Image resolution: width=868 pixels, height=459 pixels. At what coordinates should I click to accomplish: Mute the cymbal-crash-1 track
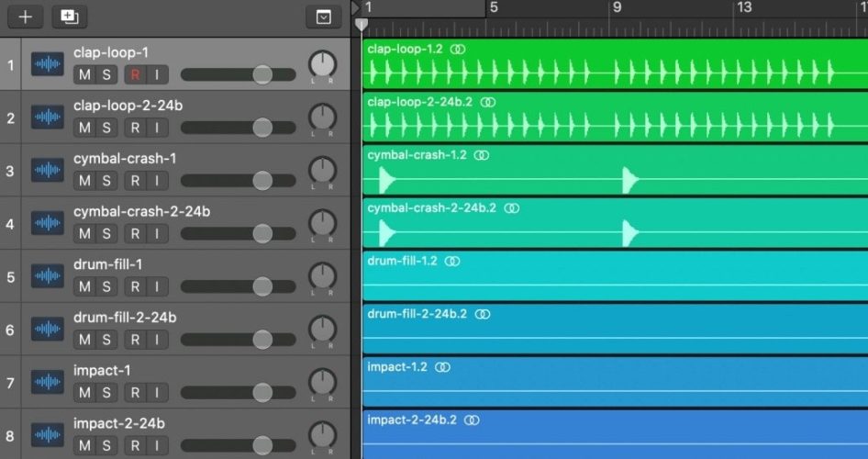click(x=84, y=181)
